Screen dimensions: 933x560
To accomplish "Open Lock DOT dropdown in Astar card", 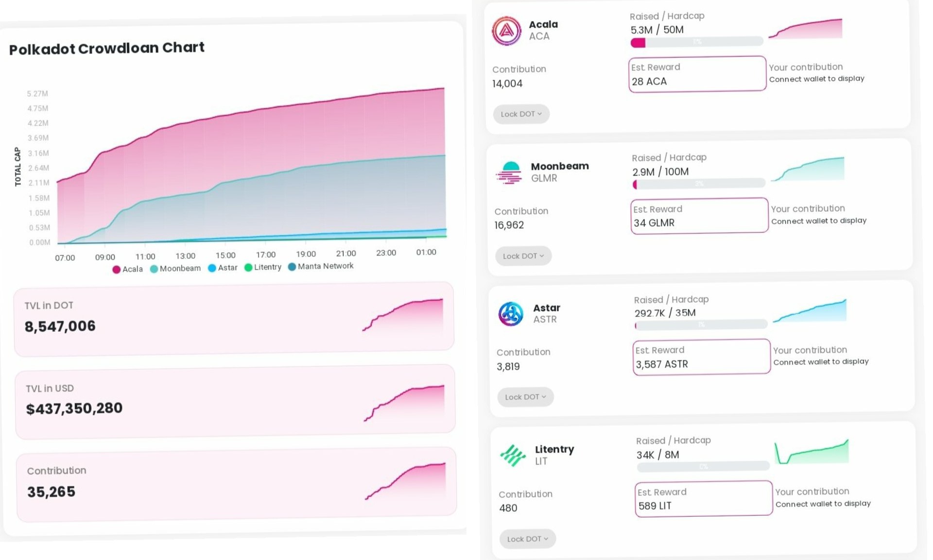I will (x=525, y=397).
